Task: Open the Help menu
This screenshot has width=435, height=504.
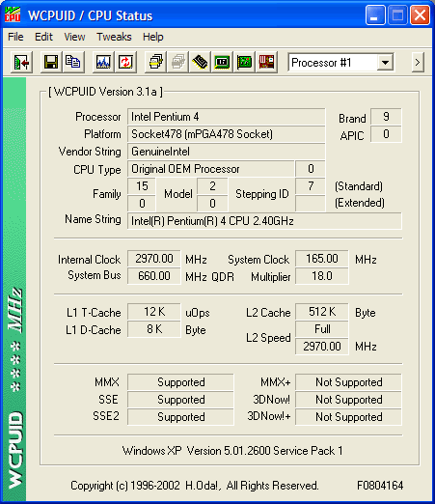Action: click(x=153, y=37)
